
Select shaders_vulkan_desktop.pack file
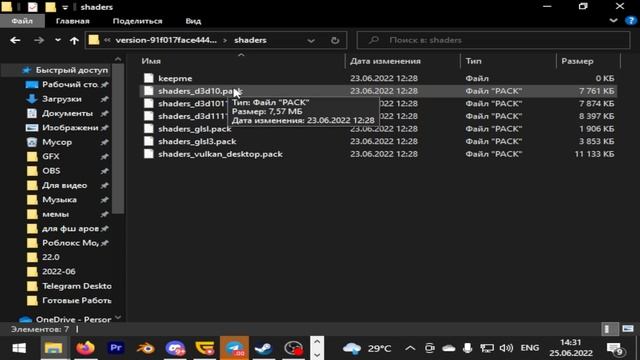pos(220,154)
